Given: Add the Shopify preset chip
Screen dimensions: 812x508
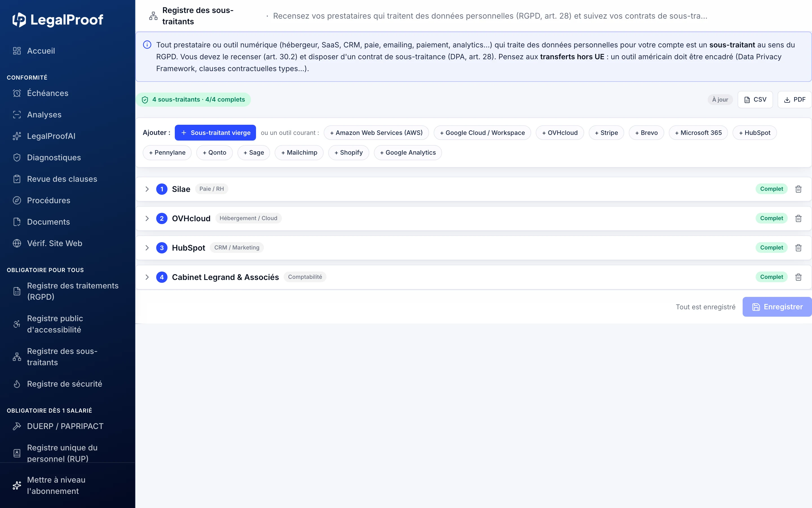Looking at the screenshot, I should [348, 152].
